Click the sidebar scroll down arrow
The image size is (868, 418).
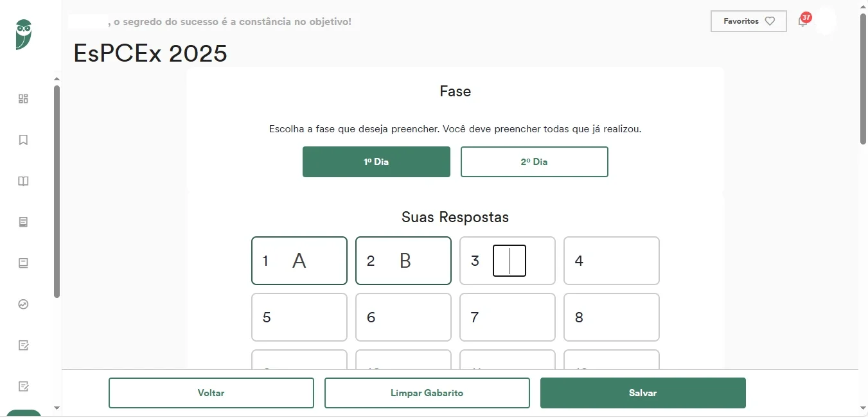57,408
